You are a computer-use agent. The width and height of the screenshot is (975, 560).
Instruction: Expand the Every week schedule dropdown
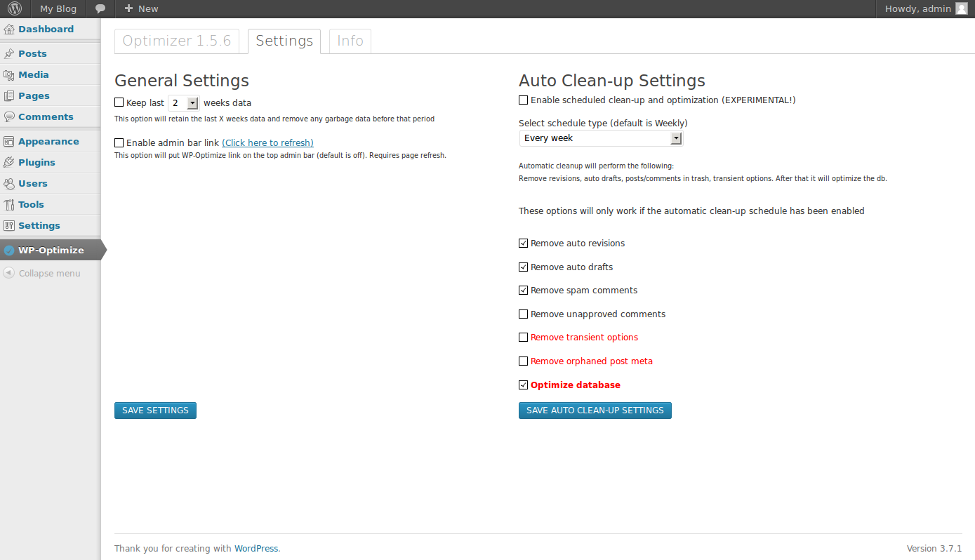coord(601,138)
